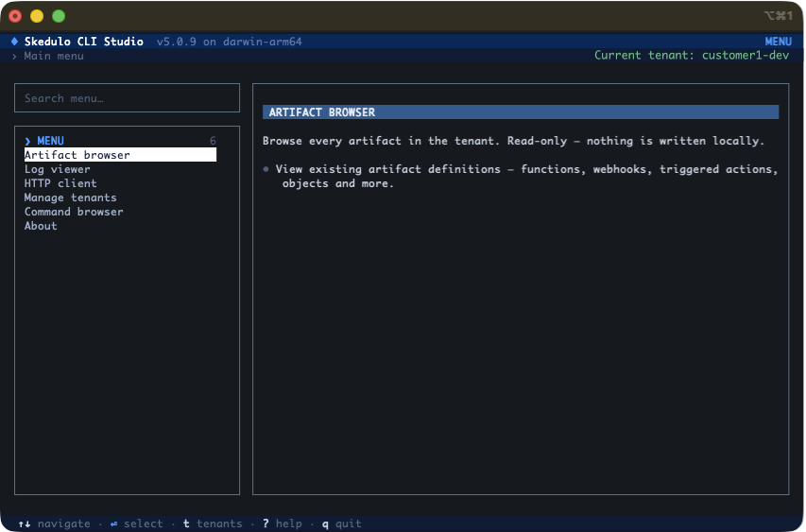Choose Manage tenants in the menu
This screenshot has width=806, height=532.
point(71,197)
